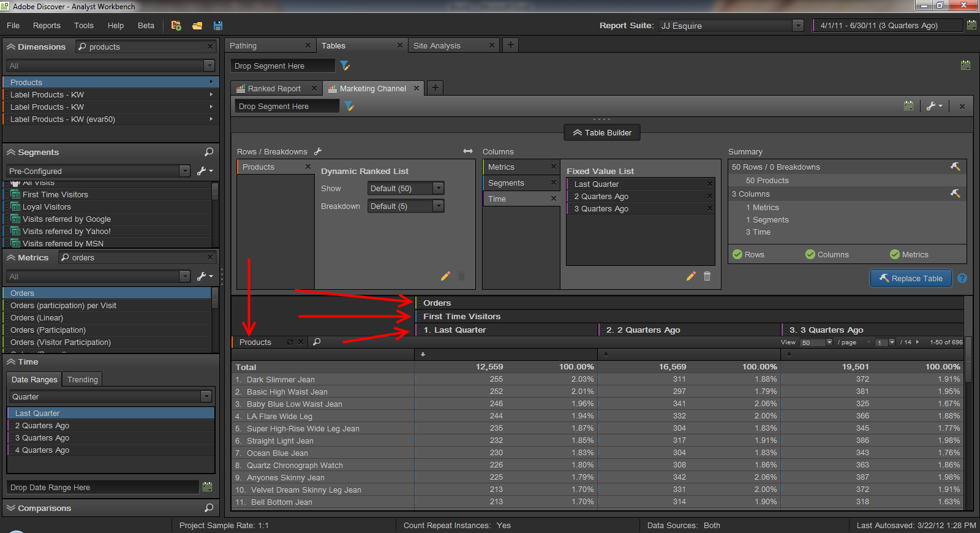Click the calendar icon beside Drop Date Range
Screen dimensions: 980x533
coord(207,487)
